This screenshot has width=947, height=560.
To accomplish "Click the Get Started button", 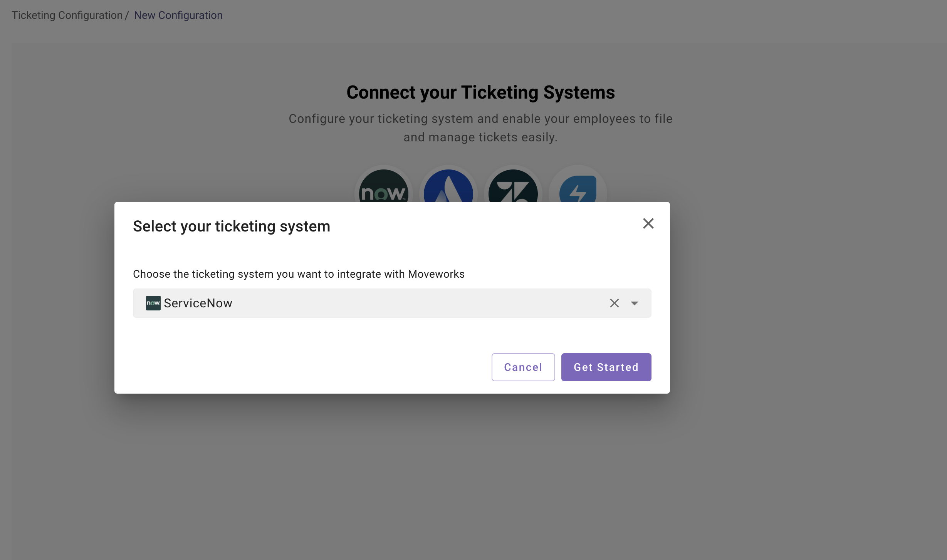I will [606, 367].
